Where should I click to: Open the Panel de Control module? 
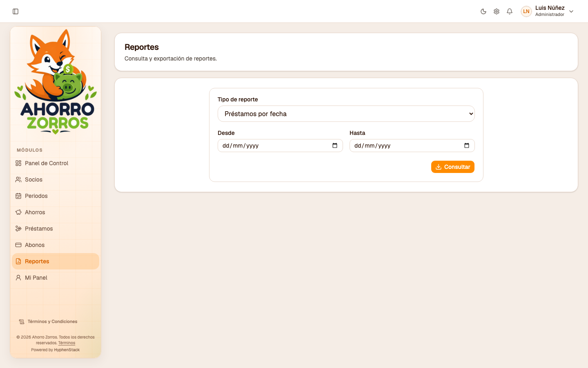pos(56,163)
